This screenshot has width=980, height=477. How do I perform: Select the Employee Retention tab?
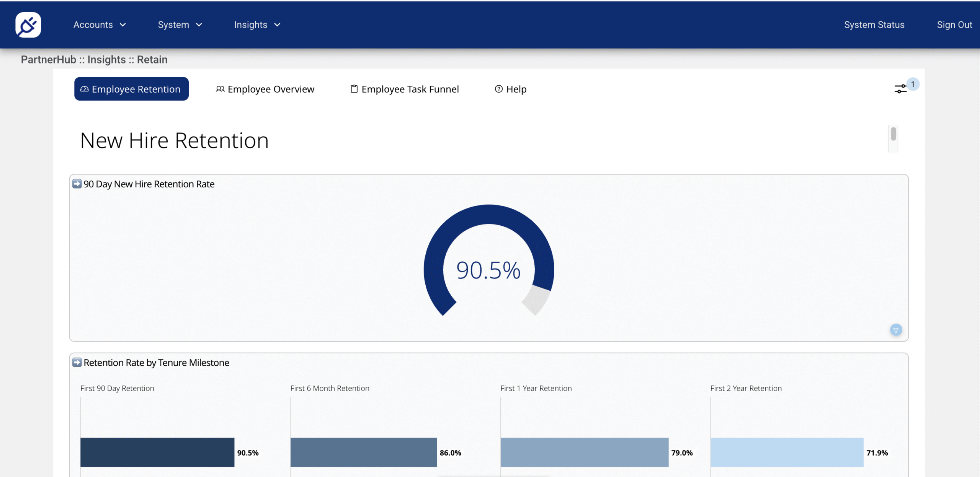pos(131,89)
